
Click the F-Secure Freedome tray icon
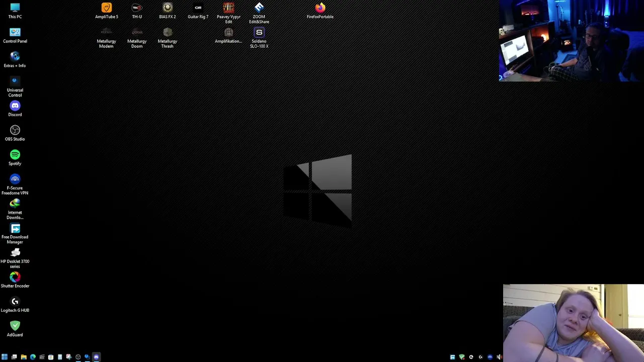point(490,357)
